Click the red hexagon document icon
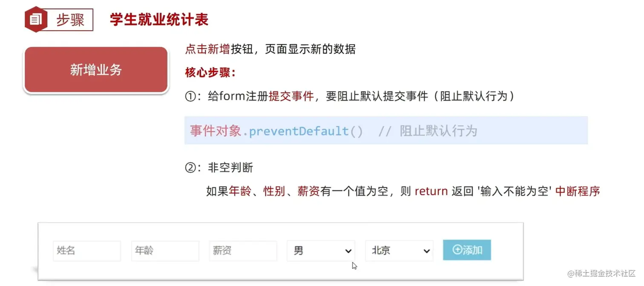The width and height of the screenshot is (644, 286). pos(35,19)
